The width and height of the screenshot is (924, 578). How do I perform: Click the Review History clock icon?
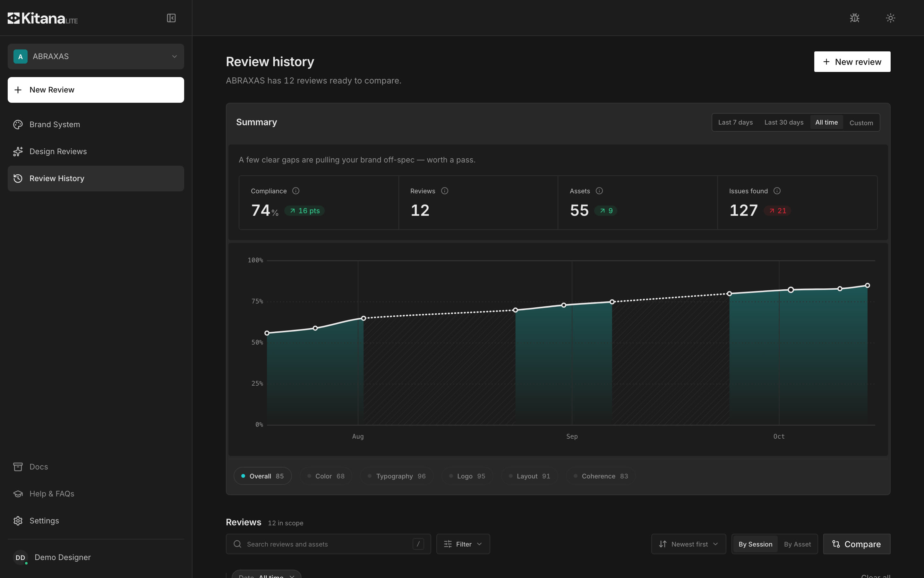click(x=18, y=179)
